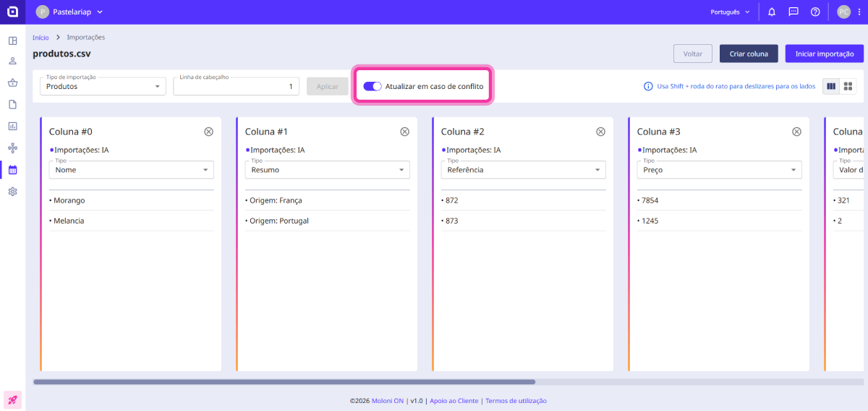Open the calendar icon in sidebar
The height and width of the screenshot is (411, 868).
12,170
